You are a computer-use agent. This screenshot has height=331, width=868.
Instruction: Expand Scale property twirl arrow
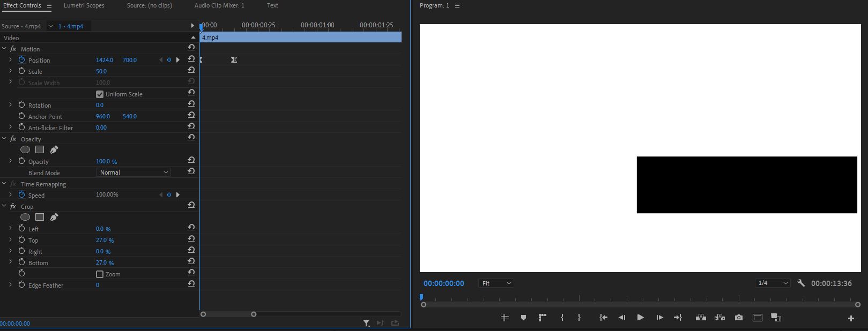click(10, 71)
